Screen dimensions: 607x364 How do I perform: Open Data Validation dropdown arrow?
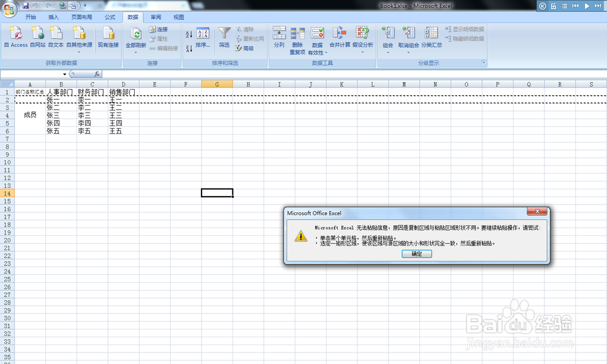[x=327, y=53]
